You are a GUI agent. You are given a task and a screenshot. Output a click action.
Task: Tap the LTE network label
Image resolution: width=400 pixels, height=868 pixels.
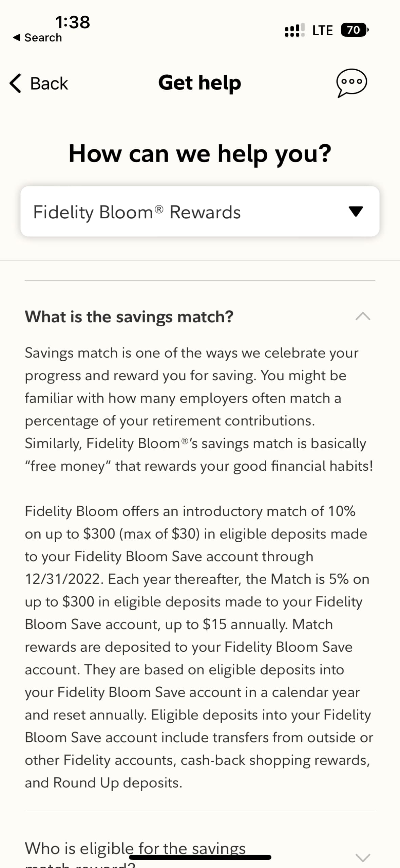pos(322,30)
